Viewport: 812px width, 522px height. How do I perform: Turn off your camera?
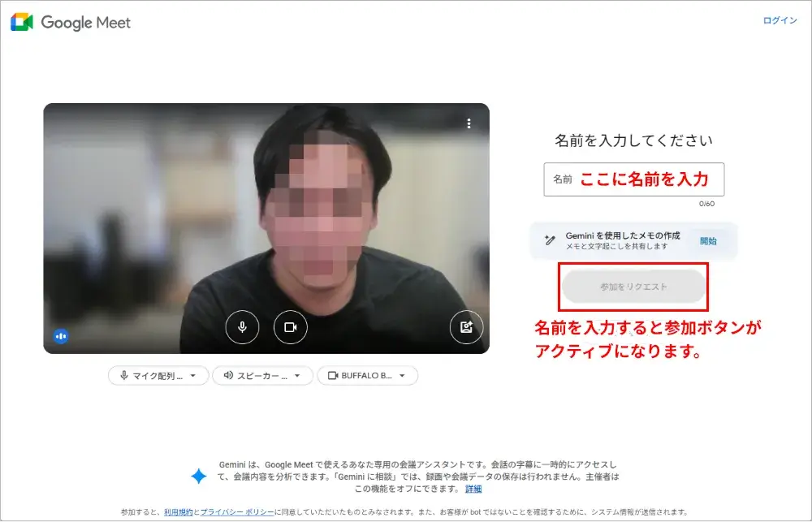point(292,326)
